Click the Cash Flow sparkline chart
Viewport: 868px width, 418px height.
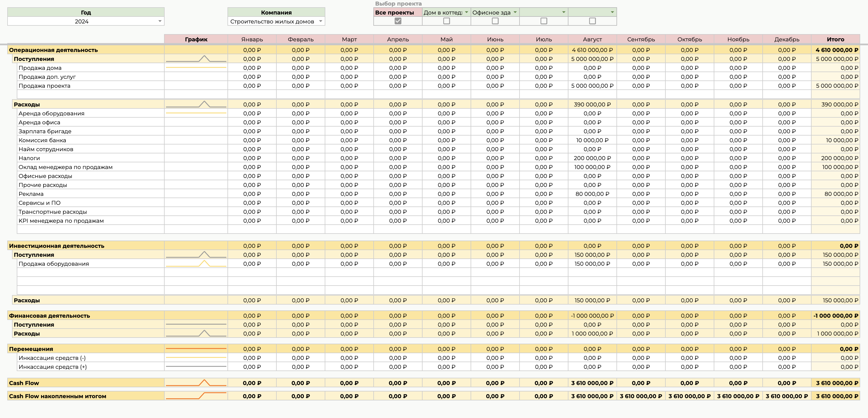click(x=196, y=383)
